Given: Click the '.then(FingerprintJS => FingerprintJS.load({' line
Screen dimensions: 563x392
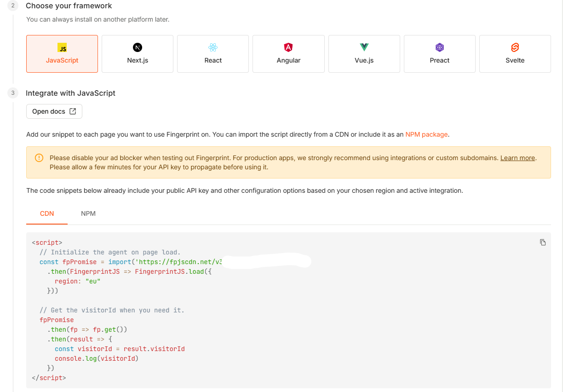Looking at the screenshot, I should tap(129, 271).
